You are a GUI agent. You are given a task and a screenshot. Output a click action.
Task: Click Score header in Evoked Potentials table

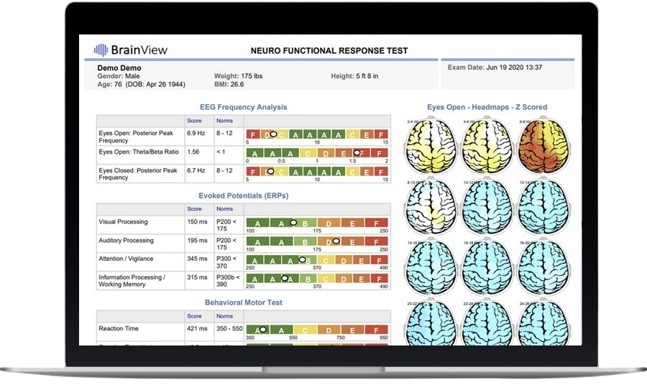pyautogui.click(x=194, y=209)
